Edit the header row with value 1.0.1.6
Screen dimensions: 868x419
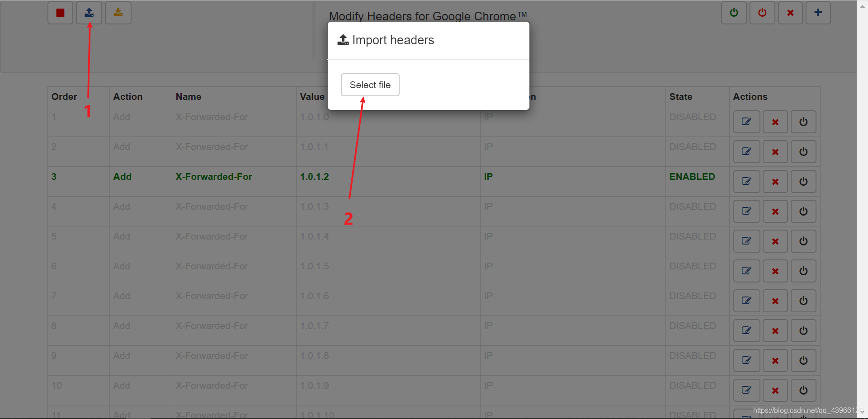(x=746, y=301)
